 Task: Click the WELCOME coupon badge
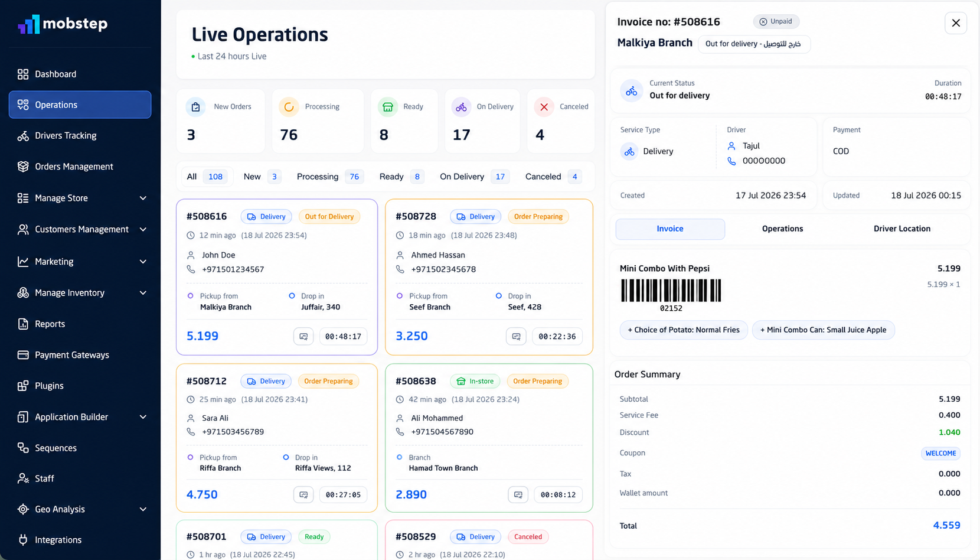[x=940, y=454]
